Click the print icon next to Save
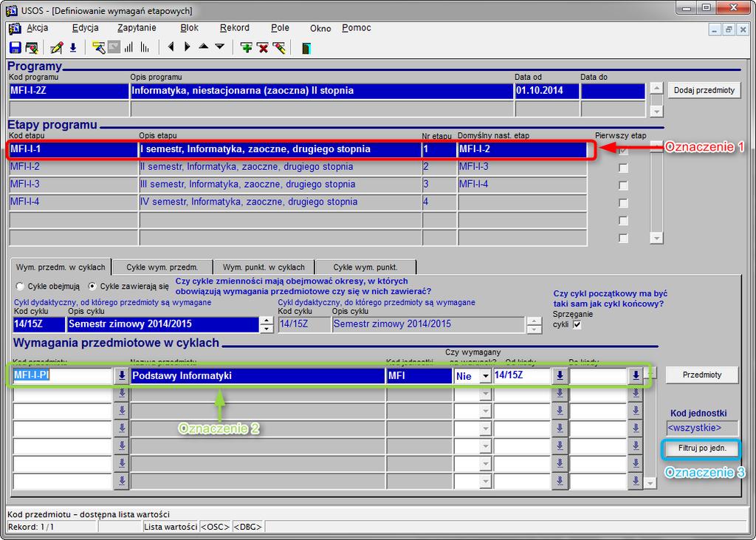 [32, 48]
